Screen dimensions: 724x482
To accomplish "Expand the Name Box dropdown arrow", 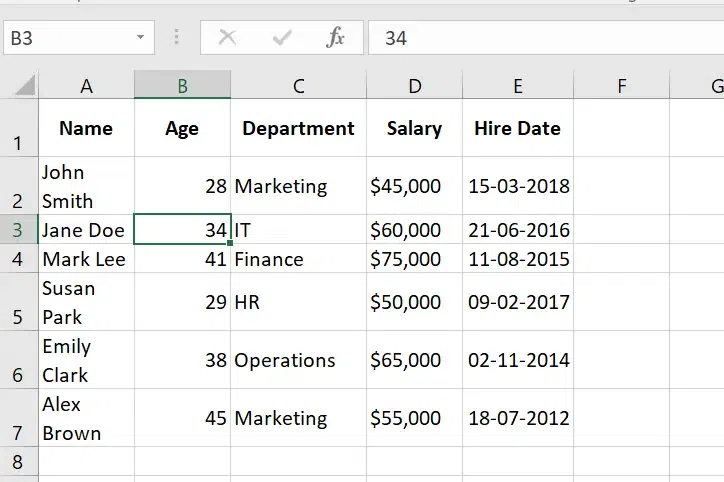I will (x=140, y=37).
